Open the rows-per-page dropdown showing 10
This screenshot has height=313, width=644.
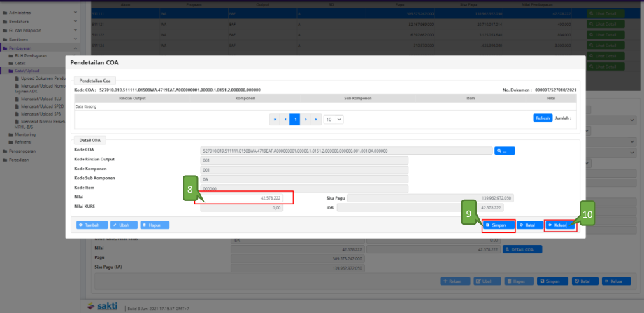334,120
